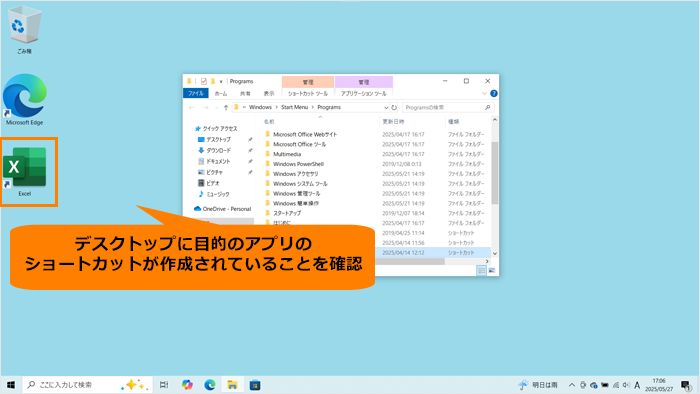
Task: Select the Excel desktop shortcut icon
Action: [25, 171]
